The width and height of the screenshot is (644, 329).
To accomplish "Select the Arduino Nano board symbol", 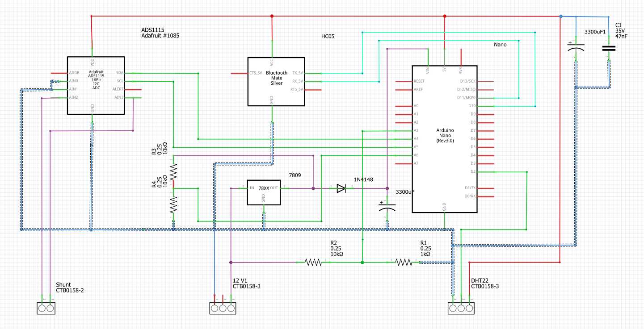I will tap(444, 139).
